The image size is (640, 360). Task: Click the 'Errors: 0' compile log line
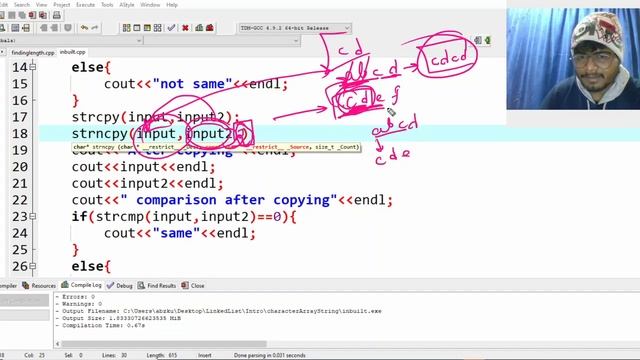tap(76, 297)
